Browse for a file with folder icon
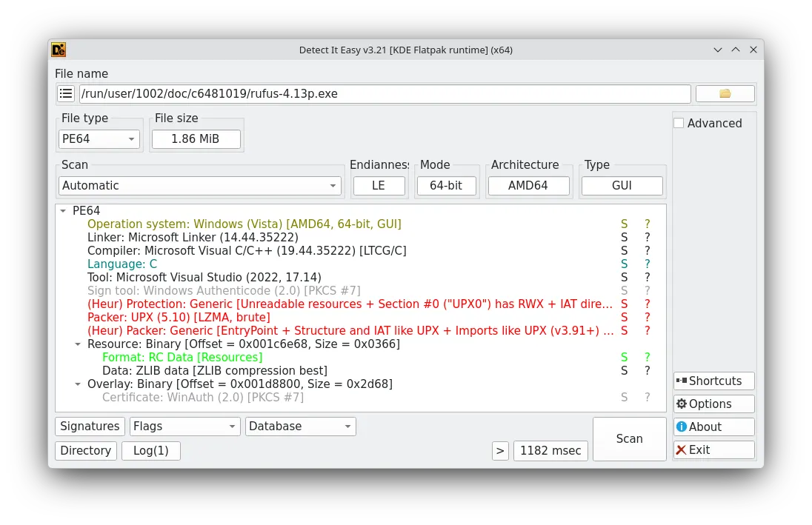812x525 pixels. coord(725,94)
